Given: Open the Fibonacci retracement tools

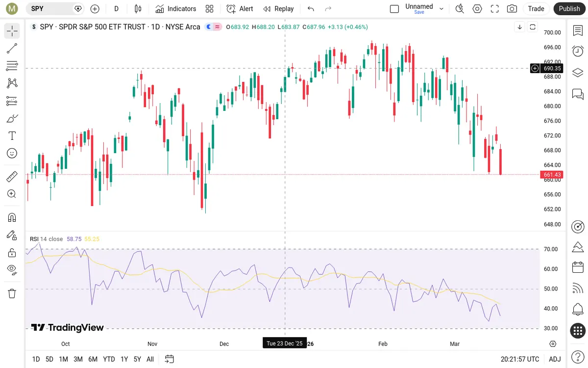Looking at the screenshot, I should click(12, 66).
